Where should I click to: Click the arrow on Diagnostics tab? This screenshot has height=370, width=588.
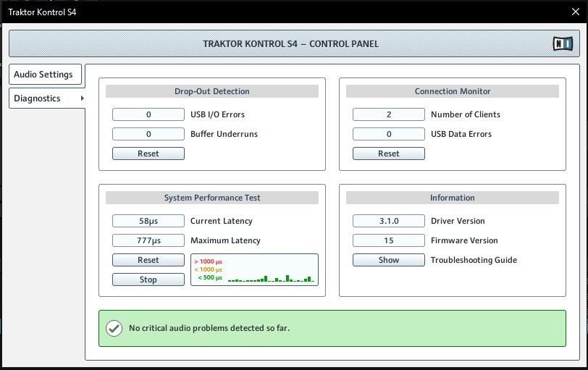coord(82,98)
